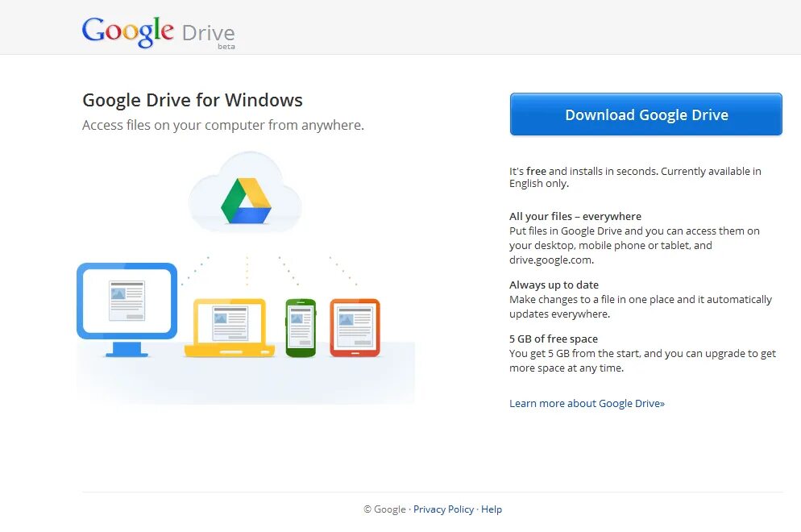Click the Google Drive for Windows heading

193,100
